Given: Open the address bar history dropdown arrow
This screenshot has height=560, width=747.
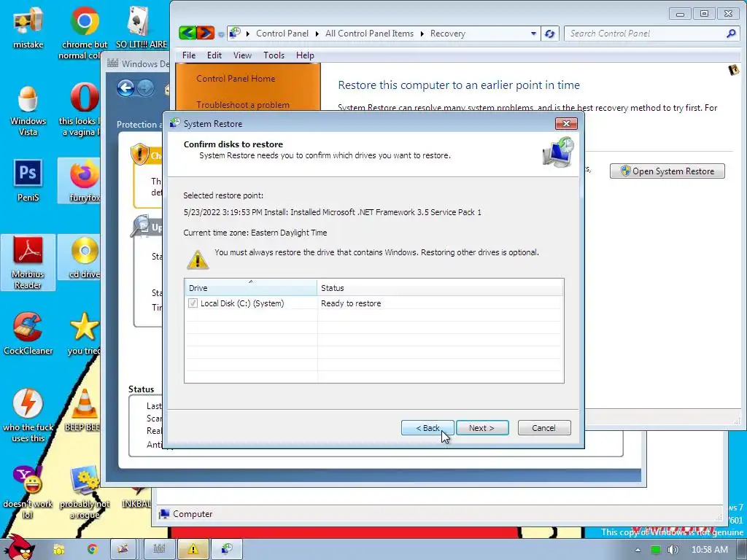Looking at the screenshot, I should point(533,34).
